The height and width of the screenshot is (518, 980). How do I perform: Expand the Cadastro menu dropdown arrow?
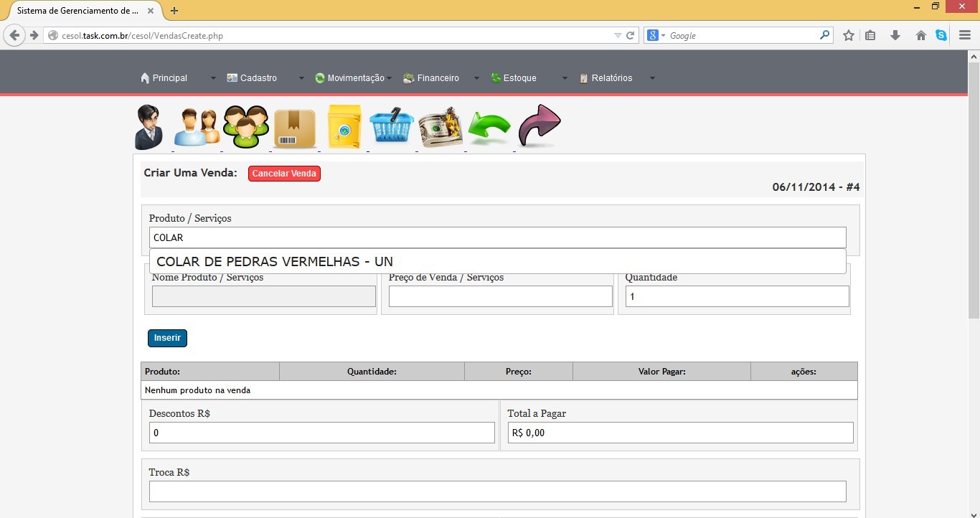tap(301, 78)
